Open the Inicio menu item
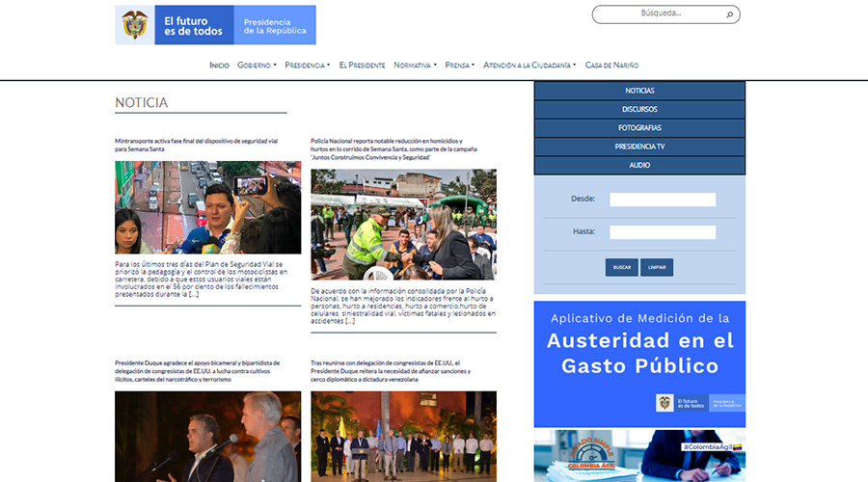Screen dimensions: 868x482 (x=219, y=66)
